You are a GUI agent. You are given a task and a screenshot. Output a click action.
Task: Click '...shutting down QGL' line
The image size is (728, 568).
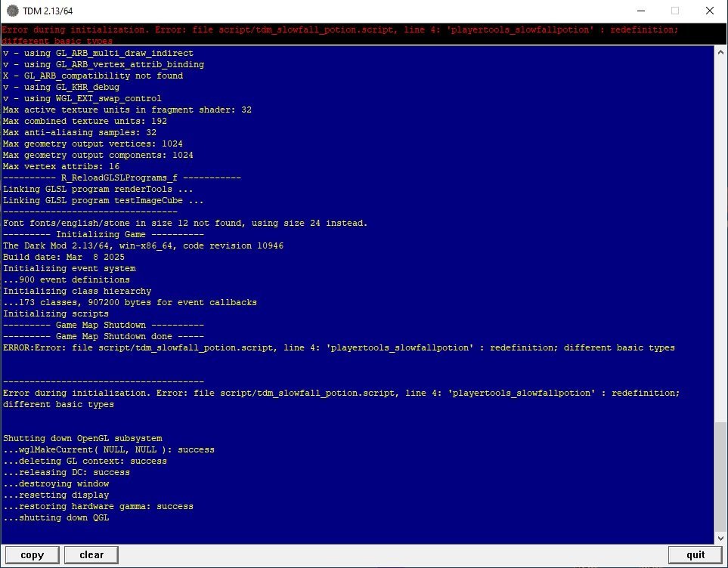56,518
